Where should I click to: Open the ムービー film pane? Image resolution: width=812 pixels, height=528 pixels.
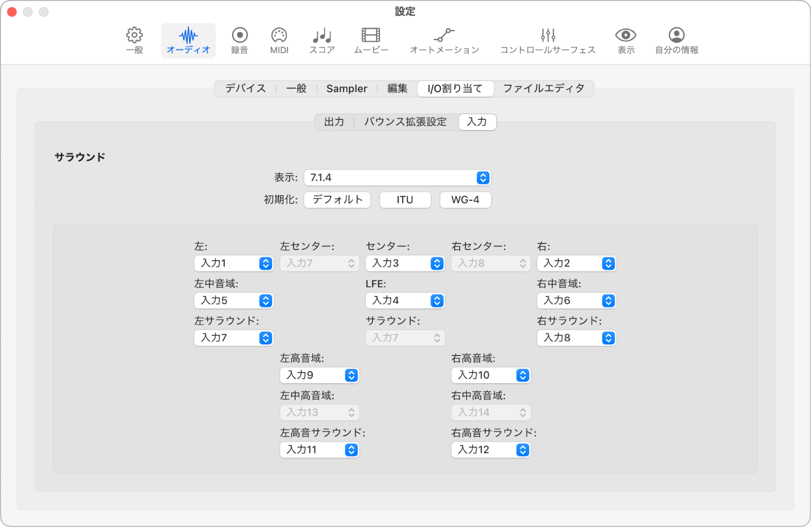(x=371, y=41)
